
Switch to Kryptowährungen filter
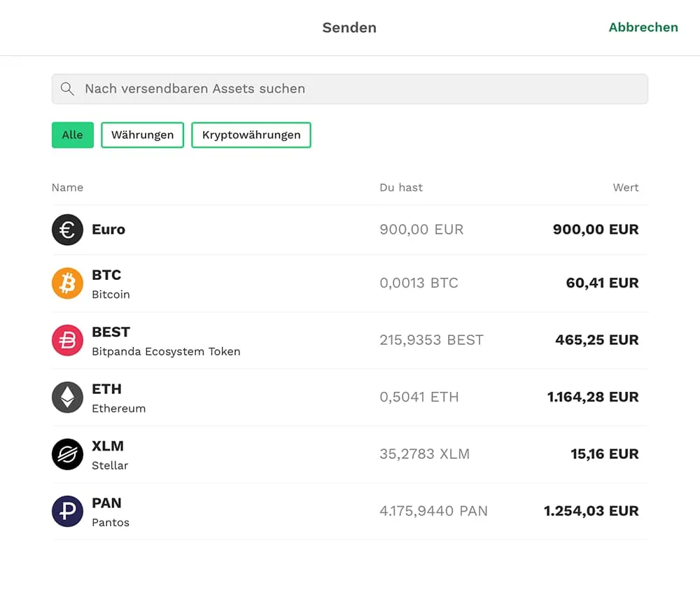(251, 135)
